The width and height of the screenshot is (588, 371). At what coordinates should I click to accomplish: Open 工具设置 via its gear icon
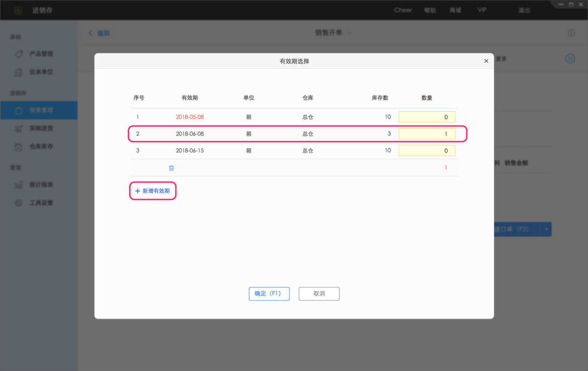click(x=19, y=203)
